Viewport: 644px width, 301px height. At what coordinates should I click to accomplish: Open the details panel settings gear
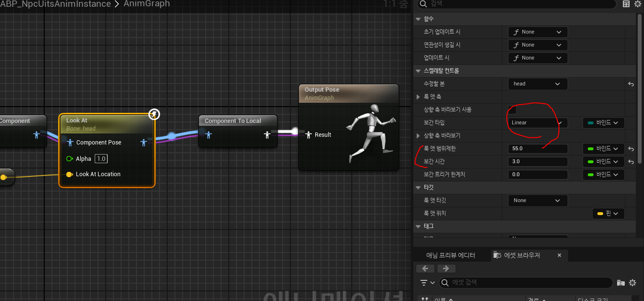pos(638,4)
